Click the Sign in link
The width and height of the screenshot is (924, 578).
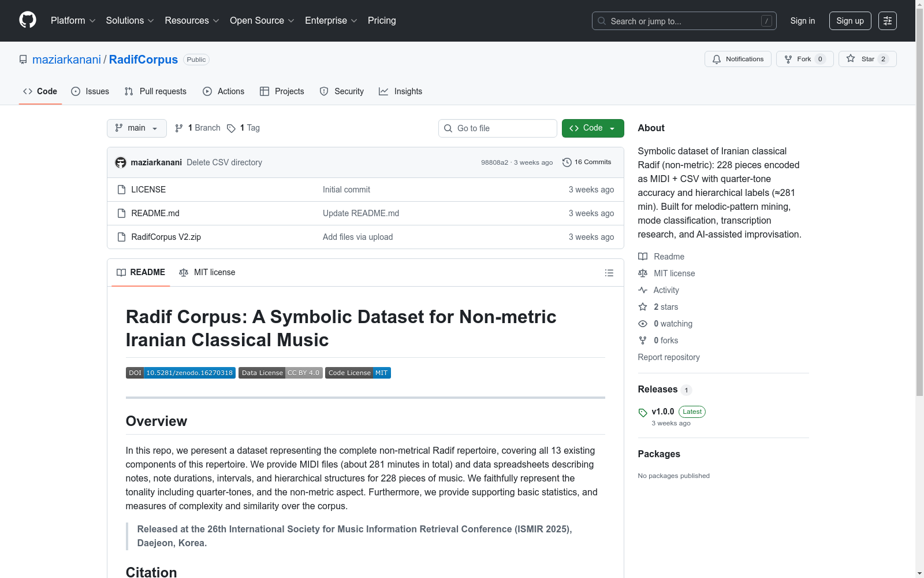point(803,21)
